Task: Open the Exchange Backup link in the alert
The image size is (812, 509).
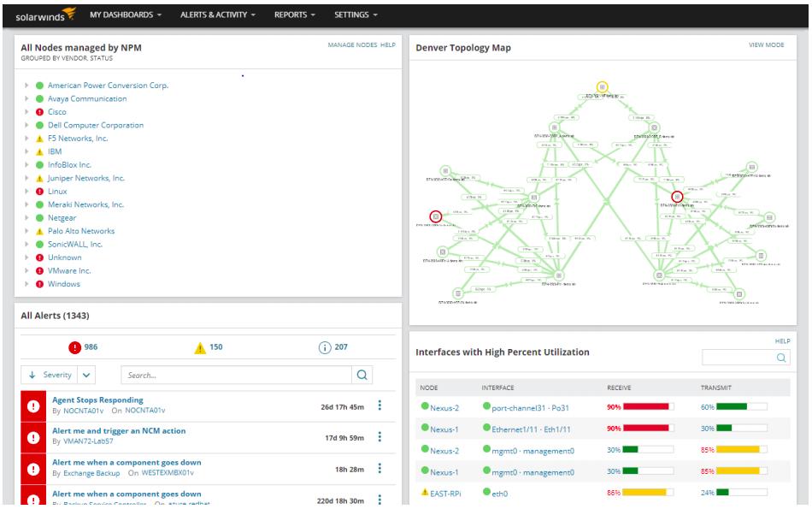Action: click(x=91, y=473)
